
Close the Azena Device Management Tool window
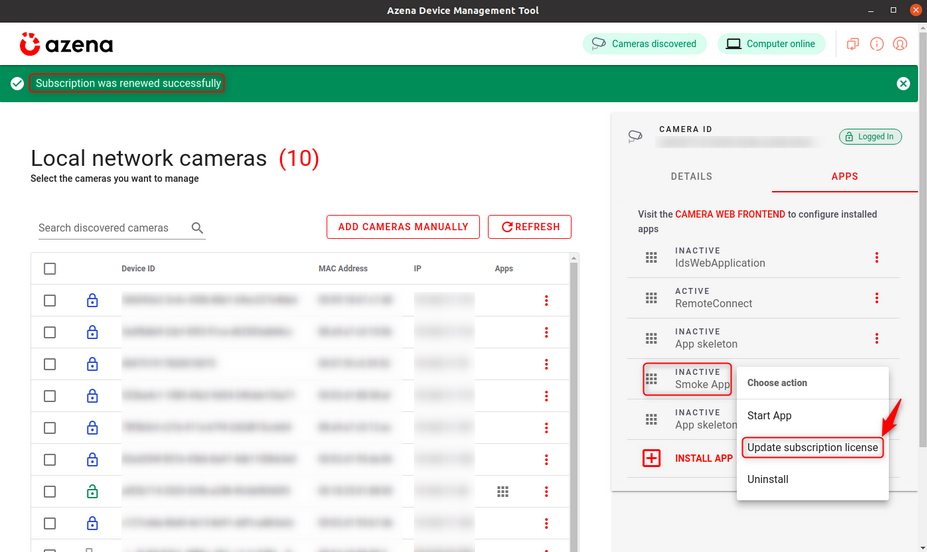click(x=916, y=11)
